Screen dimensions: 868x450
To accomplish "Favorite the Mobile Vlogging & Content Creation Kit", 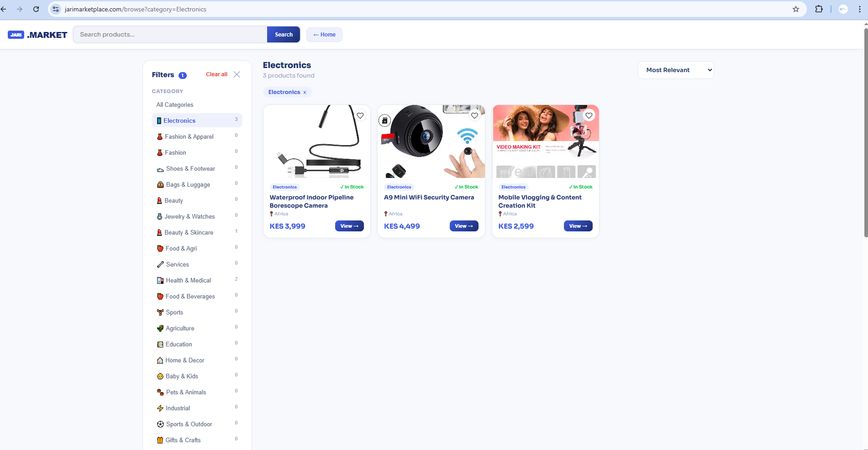I will pyautogui.click(x=589, y=115).
